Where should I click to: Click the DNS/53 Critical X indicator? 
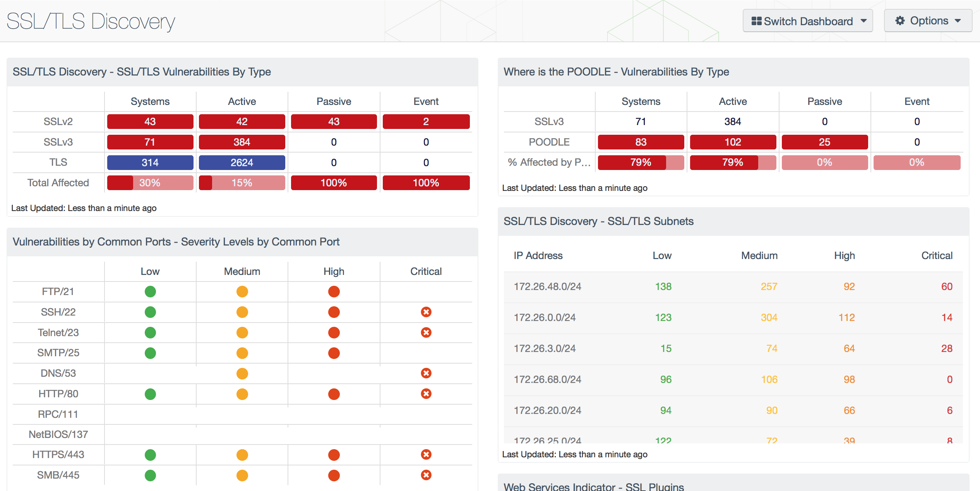(426, 373)
